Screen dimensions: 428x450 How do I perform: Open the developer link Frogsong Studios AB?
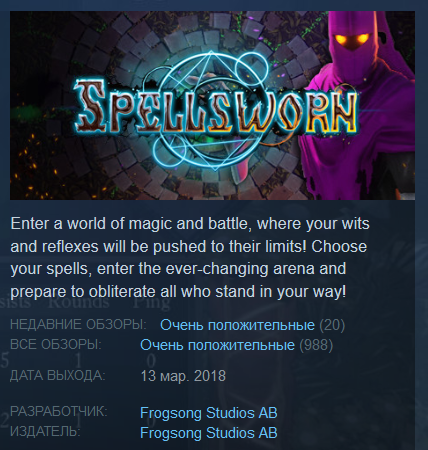click(209, 413)
